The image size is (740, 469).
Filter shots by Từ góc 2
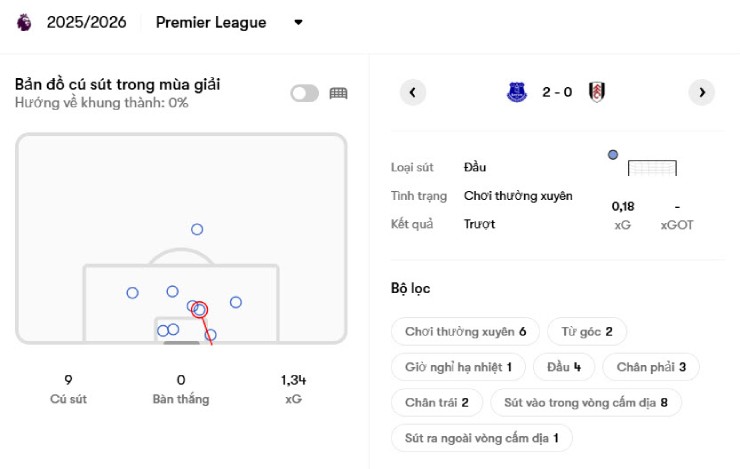[587, 331]
